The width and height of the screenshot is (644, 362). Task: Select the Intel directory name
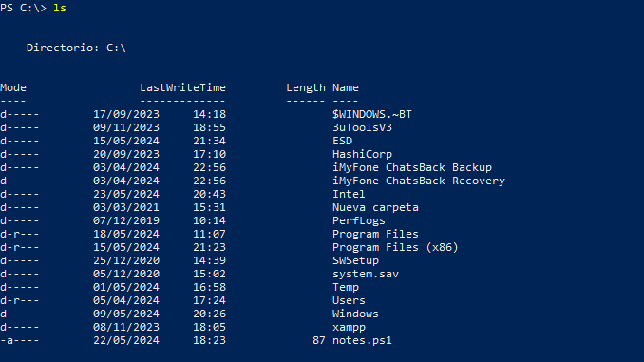click(x=349, y=194)
